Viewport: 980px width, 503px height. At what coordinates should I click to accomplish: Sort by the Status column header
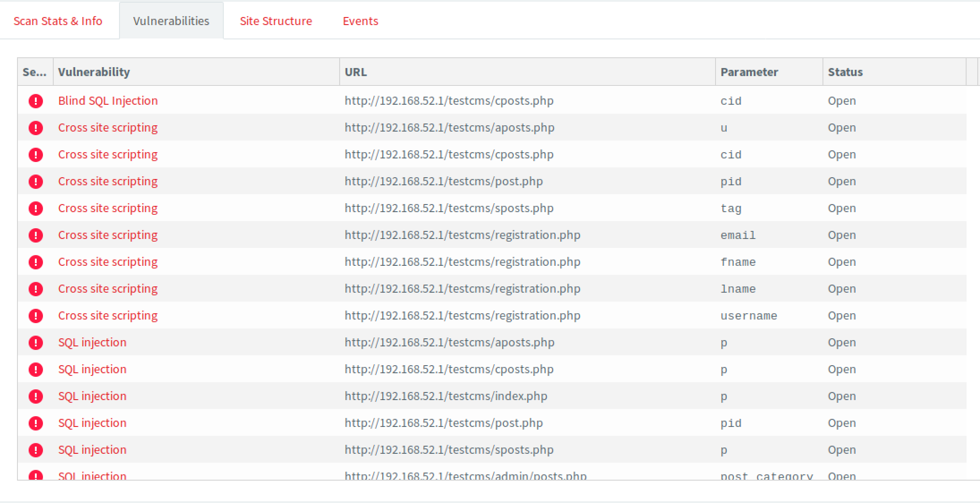coord(895,72)
